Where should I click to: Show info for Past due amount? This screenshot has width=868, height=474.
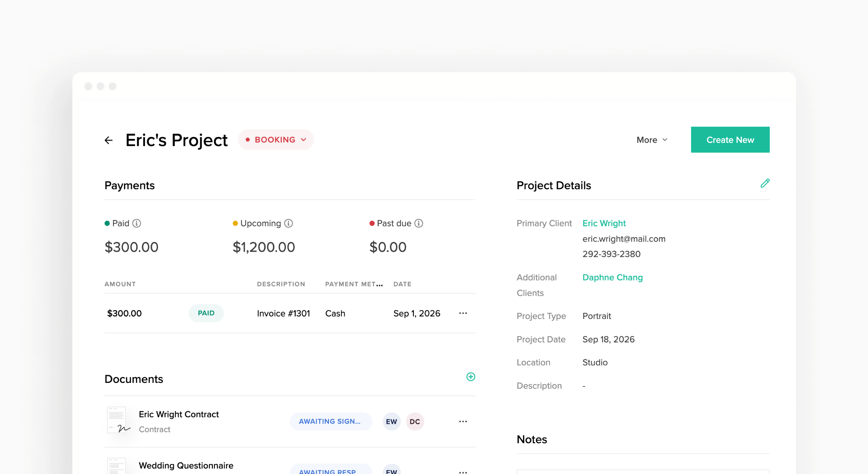point(418,223)
